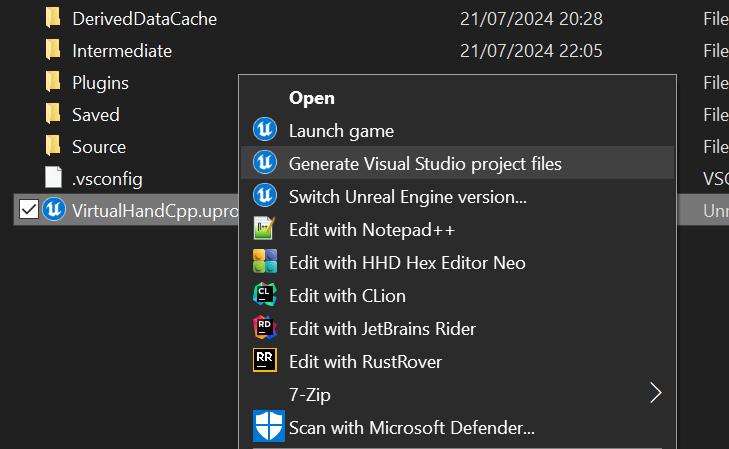Select Edit with HHD Hex Editor Neo
Screen dimensions: 729x449
coord(457,262)
